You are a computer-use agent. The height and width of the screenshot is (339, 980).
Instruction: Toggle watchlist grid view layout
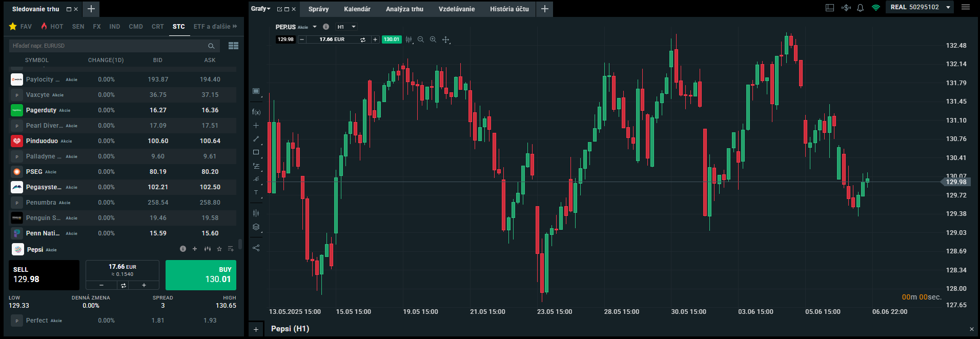point(233,46)
